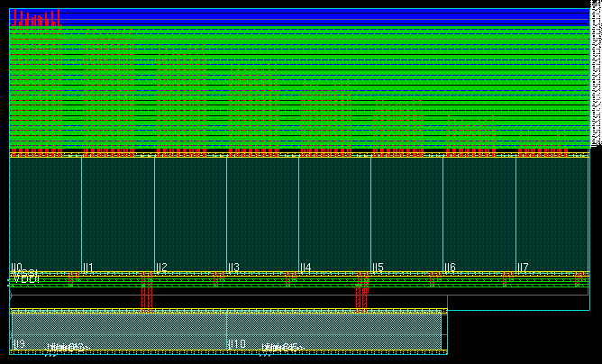Select the I9 hatched cell block
The width and height of the screenshot is (602, 364).
point(119,332)
